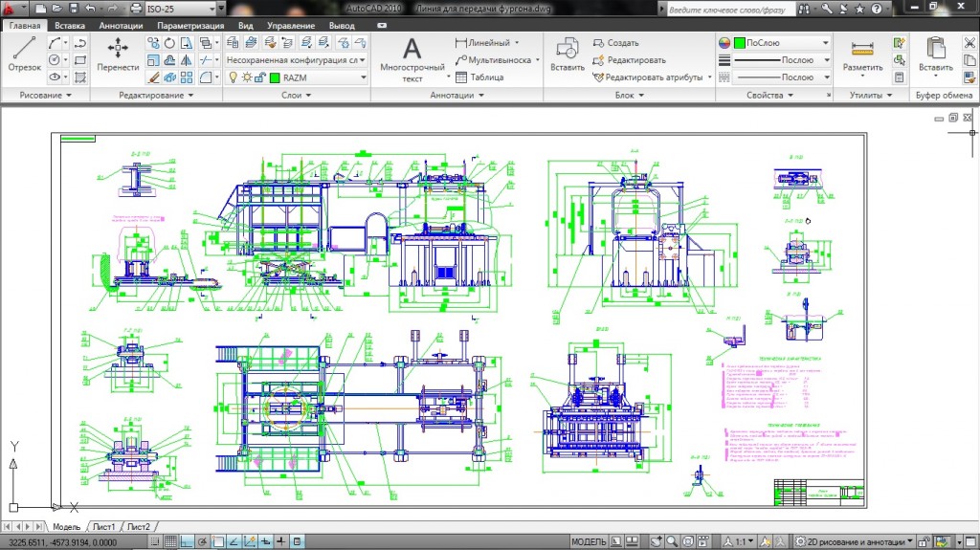Select the rectangle drawing tool
The image size is (980, 550).
pos(80,60)
